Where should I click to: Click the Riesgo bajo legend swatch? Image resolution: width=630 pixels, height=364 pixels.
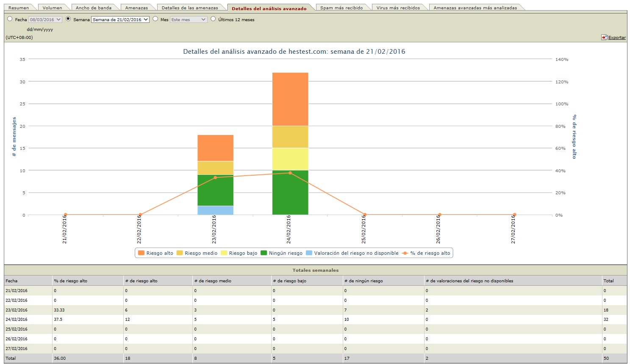click(x=224, y=253)
